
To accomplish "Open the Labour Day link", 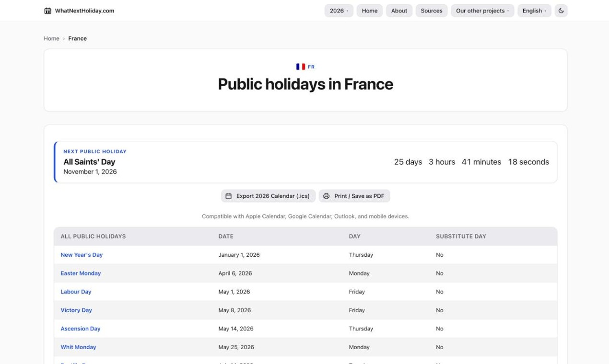I will pos(76,292).
